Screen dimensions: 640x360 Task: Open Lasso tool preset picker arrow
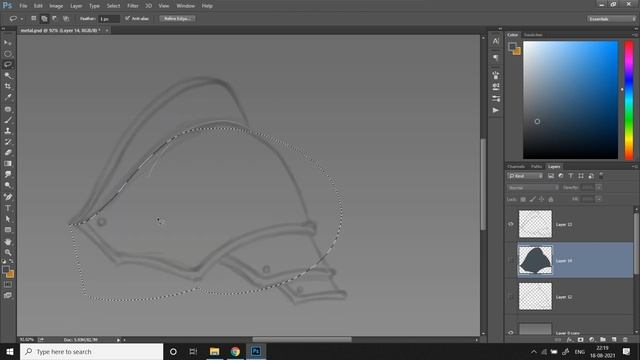[22, 19]
